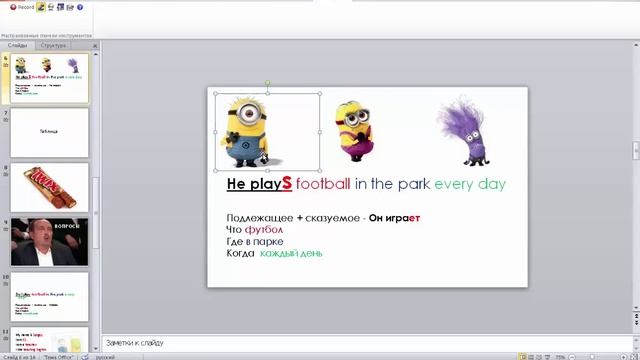
Task: Click the theme name in status bar
Action: [x=58, y=357]
